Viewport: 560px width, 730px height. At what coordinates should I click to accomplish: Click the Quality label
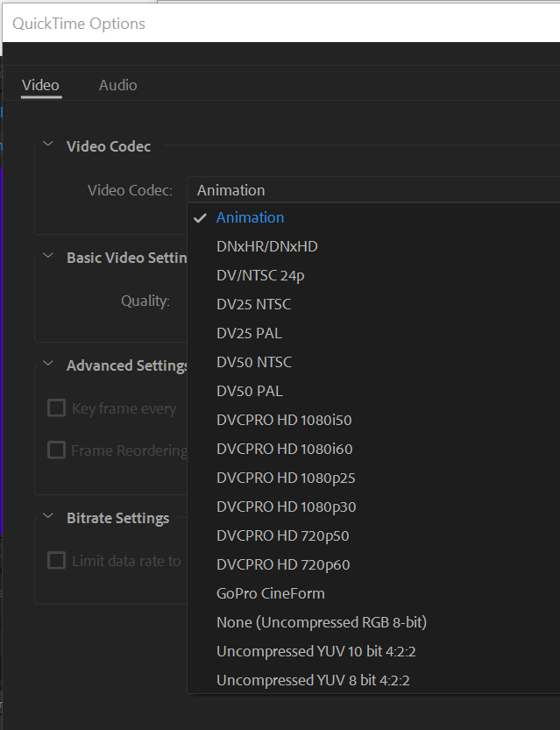point(145,301)
